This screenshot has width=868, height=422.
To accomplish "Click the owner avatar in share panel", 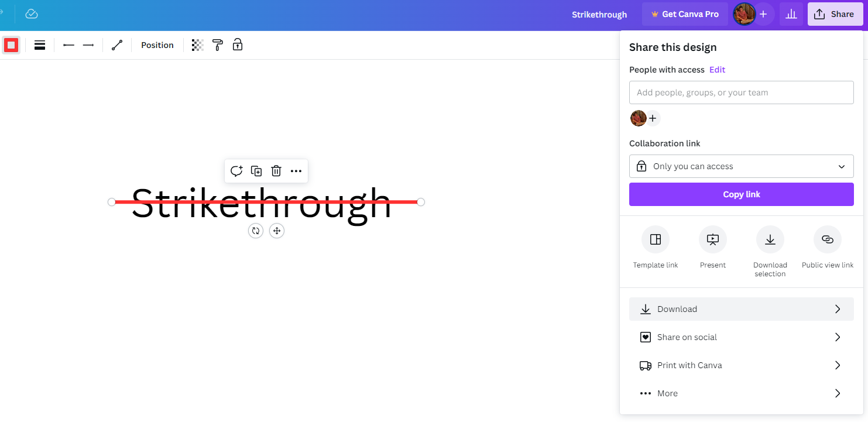I will [x=638, y=118].
